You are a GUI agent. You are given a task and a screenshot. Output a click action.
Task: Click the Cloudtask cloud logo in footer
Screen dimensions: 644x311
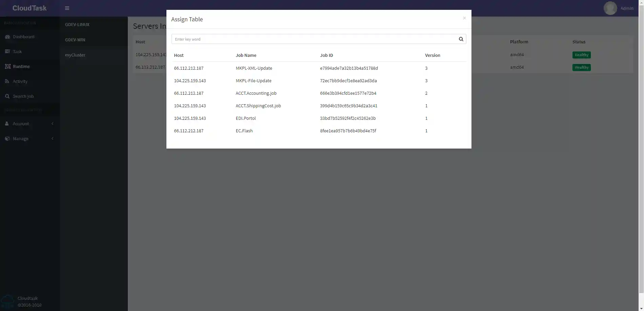point(7,301)
